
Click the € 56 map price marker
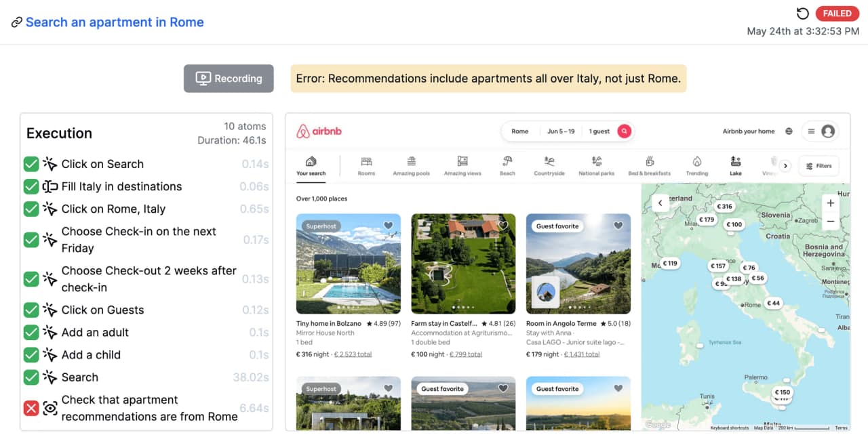(x=758, y=278)
